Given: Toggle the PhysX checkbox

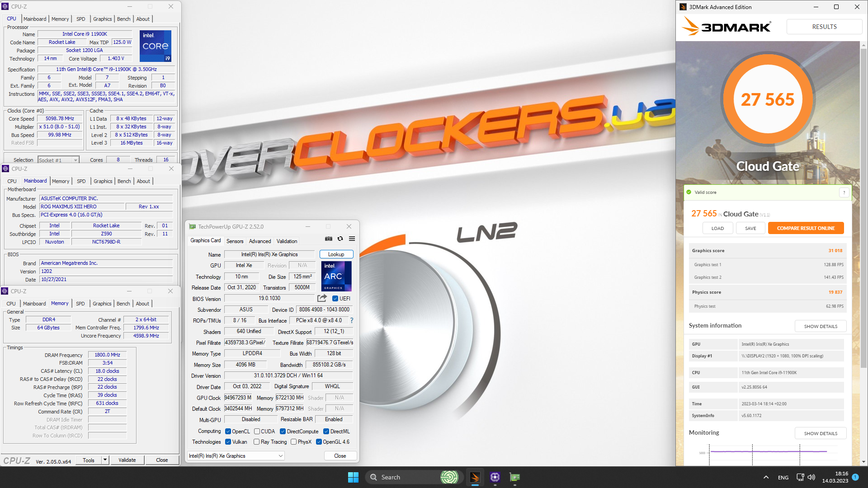Looking at the screenshot, I should [x=293, y=442].
